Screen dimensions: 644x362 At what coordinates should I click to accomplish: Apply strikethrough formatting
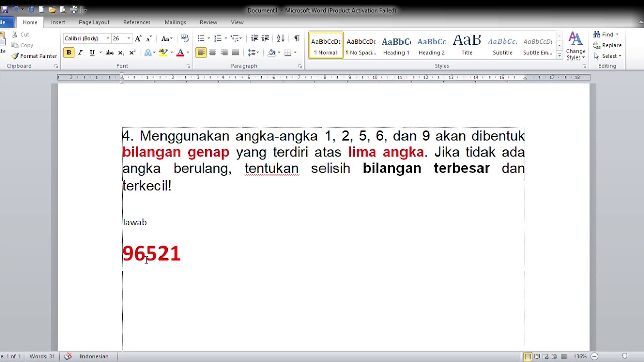[x=109, y=53]
